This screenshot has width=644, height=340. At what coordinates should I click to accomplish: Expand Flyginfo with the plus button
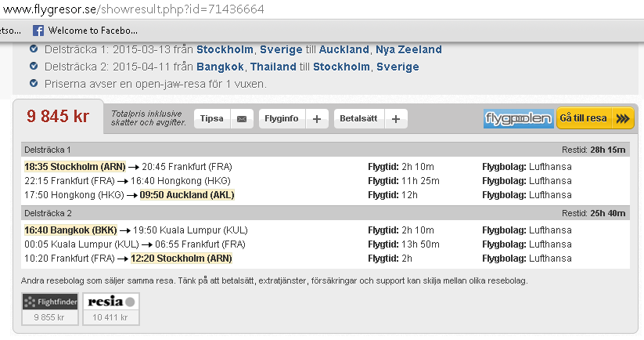(316, 119)
